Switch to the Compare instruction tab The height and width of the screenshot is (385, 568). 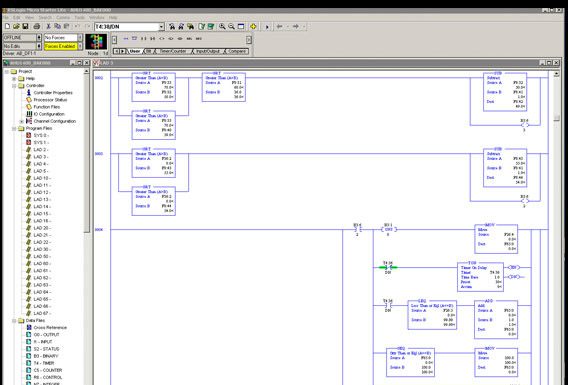[236, 51]
